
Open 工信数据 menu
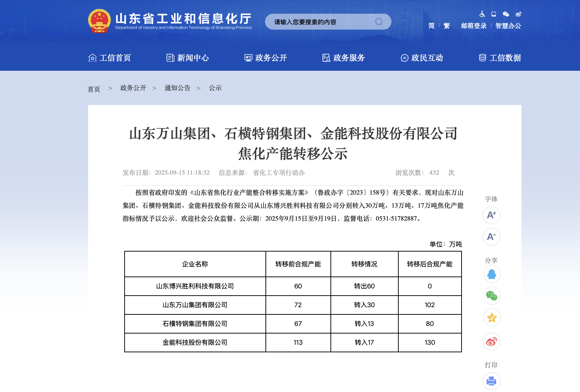click(x=500, y=58)
